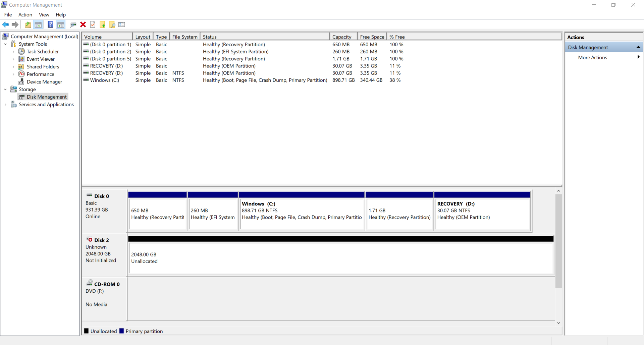
Task: Toggle the Show/Hide Action Pane icon
Action: [x=61, y=24]
